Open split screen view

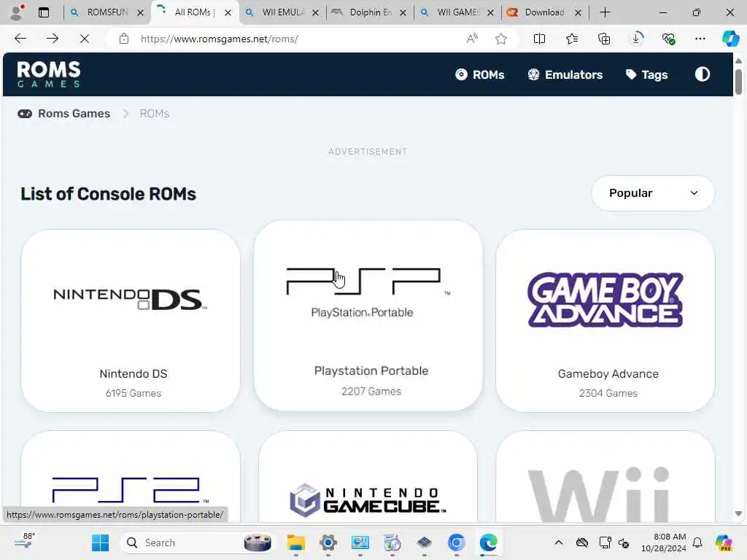click(539, 39)
